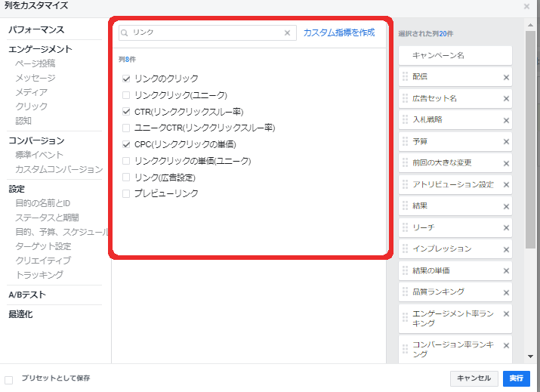Check リンク(広告設定) checkbox
This screenshot has height=392, width=540.
126,177
